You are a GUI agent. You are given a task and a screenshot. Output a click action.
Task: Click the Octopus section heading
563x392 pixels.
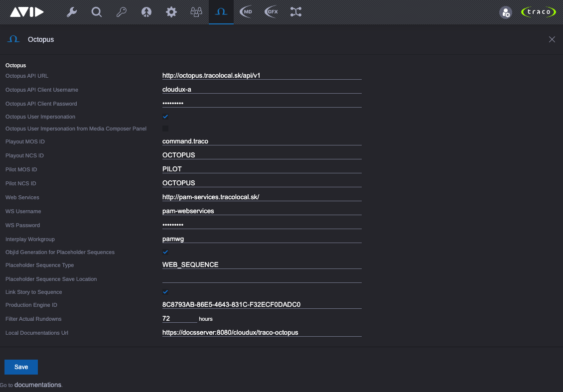click(x=16, y=65)
